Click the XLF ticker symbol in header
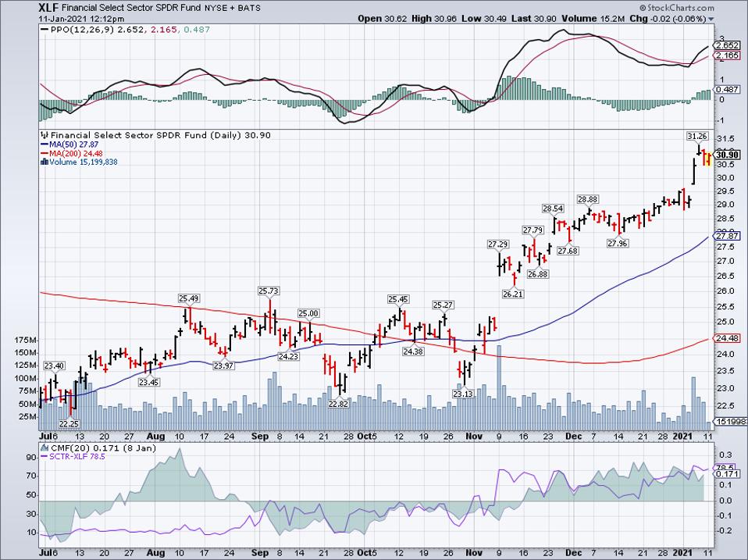Viewport: 748px width, 560px height. pyautogui.click(x=48, y=8)
